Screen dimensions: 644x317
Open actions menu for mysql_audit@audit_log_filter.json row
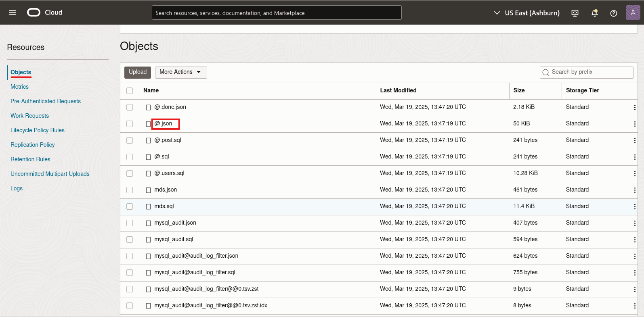[635, 256]
